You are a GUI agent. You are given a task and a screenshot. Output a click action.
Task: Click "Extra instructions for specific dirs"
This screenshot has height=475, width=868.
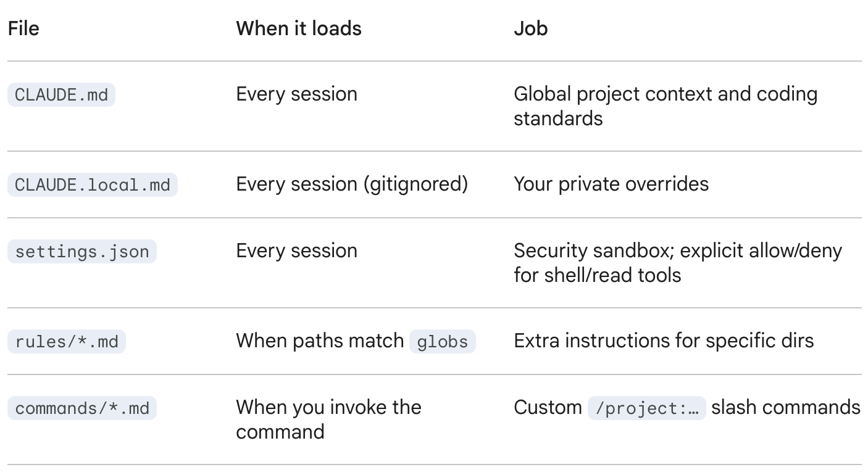click(663, 341)
